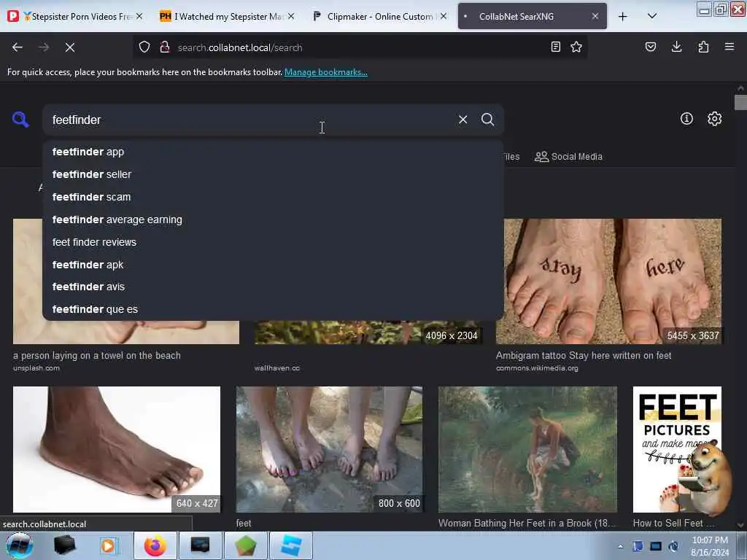Open the Windows Start menu orb

tap(19, 545)
